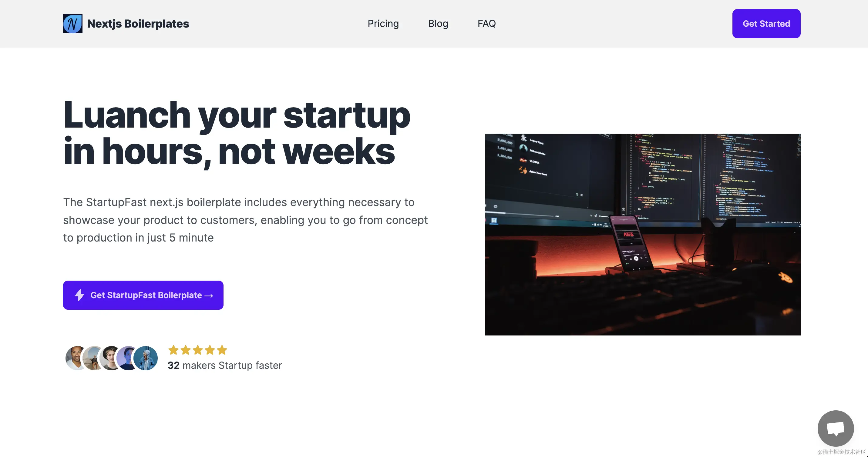Open the Blog page
This screenshot has width=868, height=457.
[438, 24]
